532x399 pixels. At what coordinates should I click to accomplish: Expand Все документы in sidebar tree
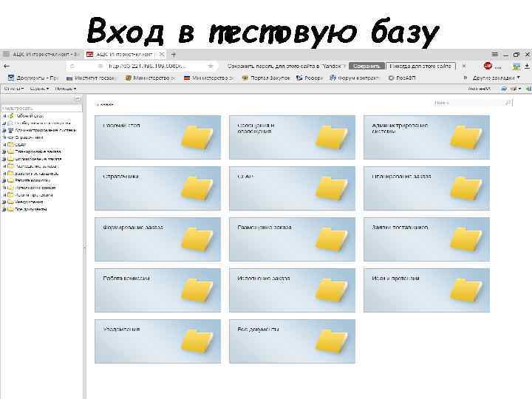pyautogui.click(x=4, y=209)
